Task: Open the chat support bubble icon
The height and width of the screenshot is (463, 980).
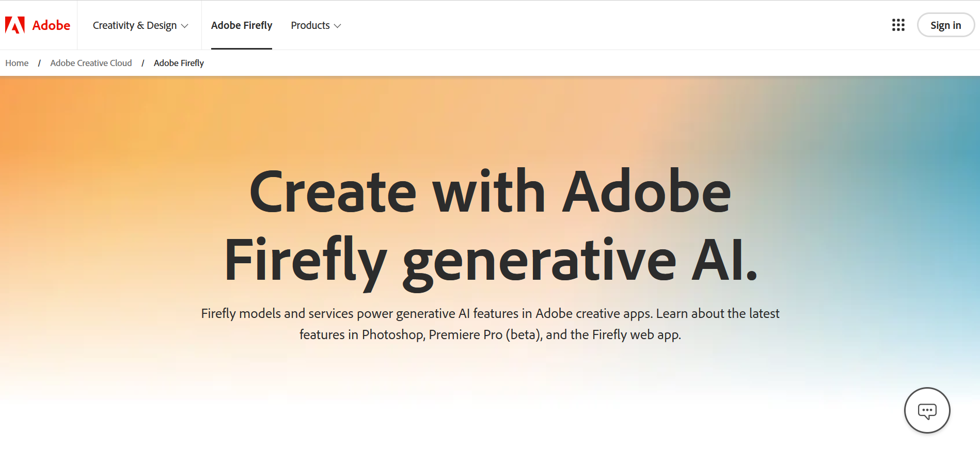Action: click(927, 410)
